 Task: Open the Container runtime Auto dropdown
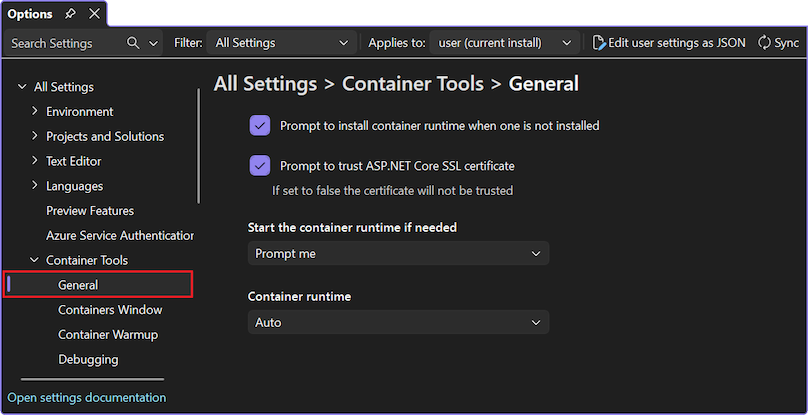(398, 323)
